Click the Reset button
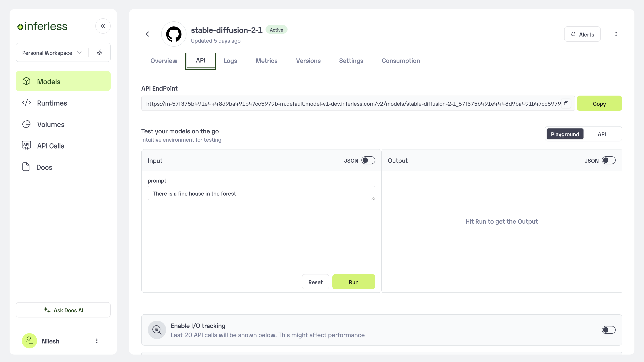Viewport: 644px width, 362px height. coord(315,282)
